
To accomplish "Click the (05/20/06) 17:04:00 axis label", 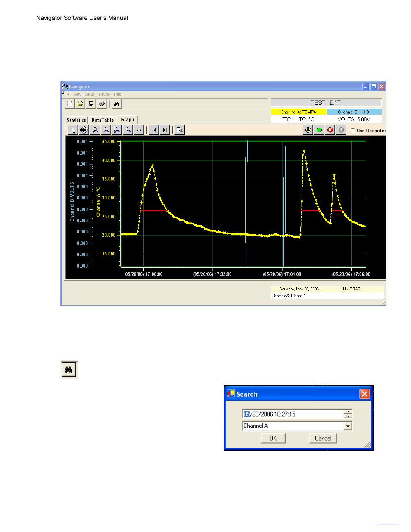I will tap(282, 274).
